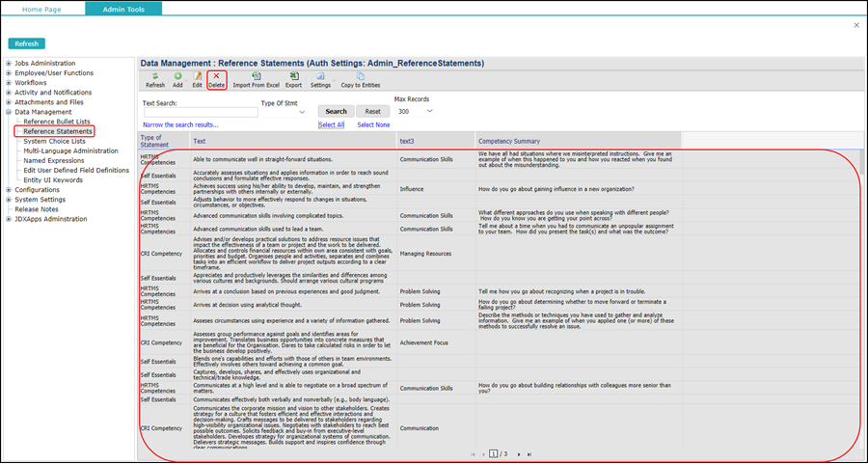The width and height of the screenshot is (868, 464).
Task: Click the Refresh icon in the toolbar
Action: click(x=154, y=76)
